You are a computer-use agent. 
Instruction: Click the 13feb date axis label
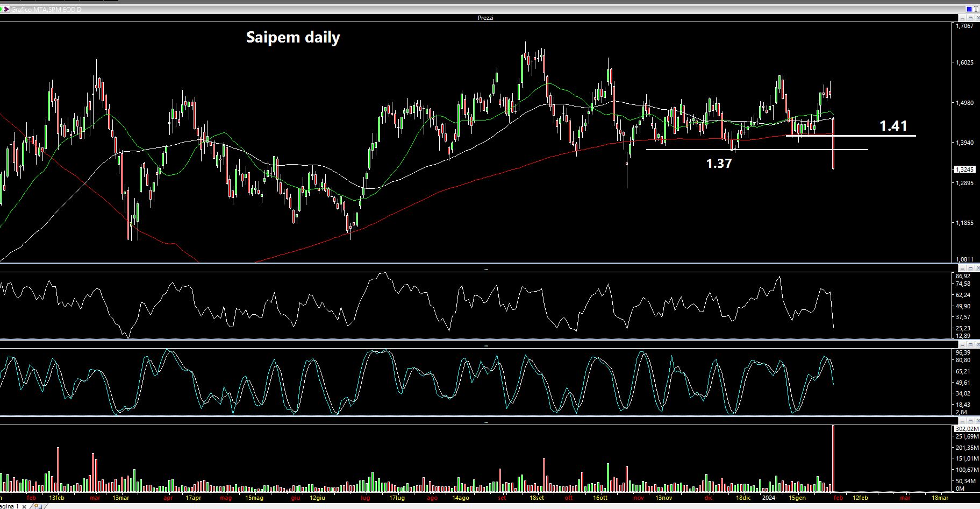click(x=56, y=498)
